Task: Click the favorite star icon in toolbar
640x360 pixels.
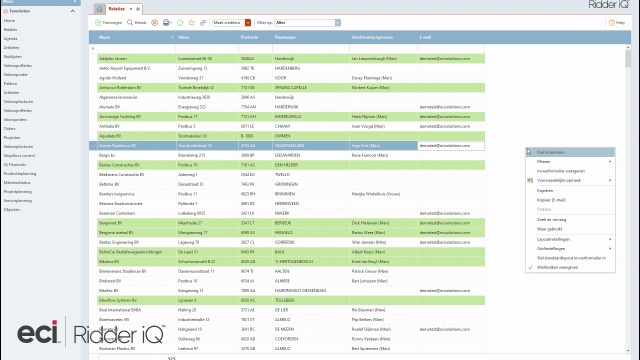Action: [x=191, y=23]
